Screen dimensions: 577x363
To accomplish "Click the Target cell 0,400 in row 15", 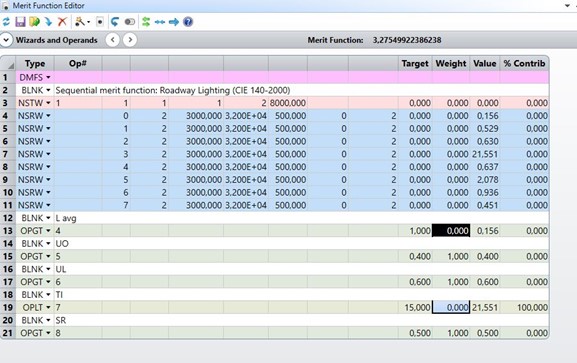I will 415,256.
